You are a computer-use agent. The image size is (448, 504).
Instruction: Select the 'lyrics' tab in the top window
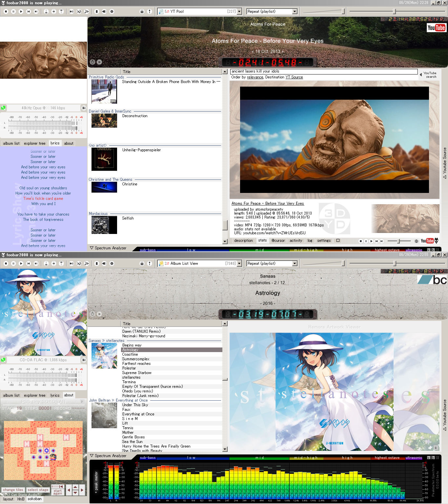point(55,143)
